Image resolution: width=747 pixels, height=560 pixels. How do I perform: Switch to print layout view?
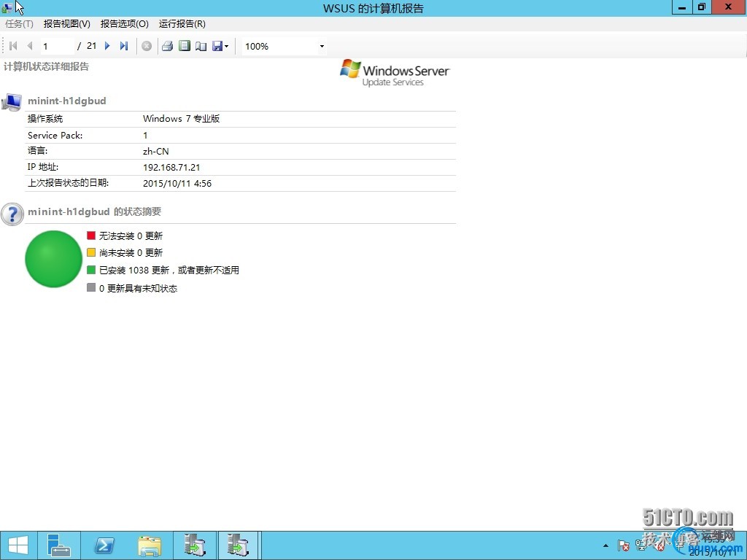tap(185, 46)
